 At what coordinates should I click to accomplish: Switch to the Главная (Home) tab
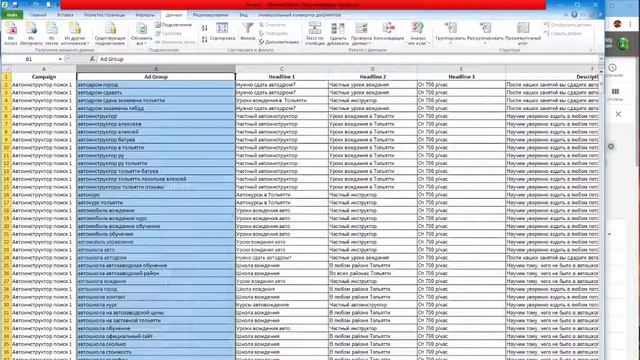(38, 15)
